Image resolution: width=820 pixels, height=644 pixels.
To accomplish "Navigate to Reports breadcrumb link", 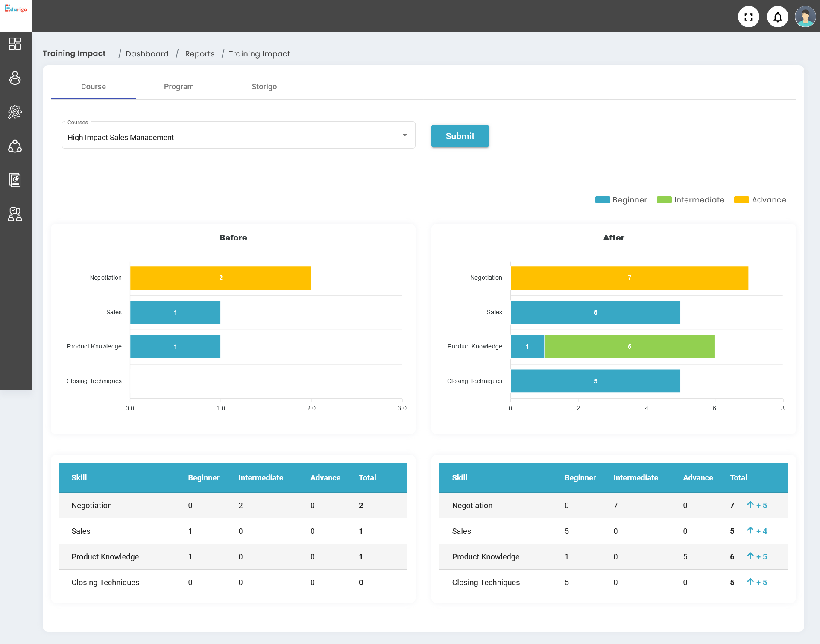I will click(x=199, y=54).
